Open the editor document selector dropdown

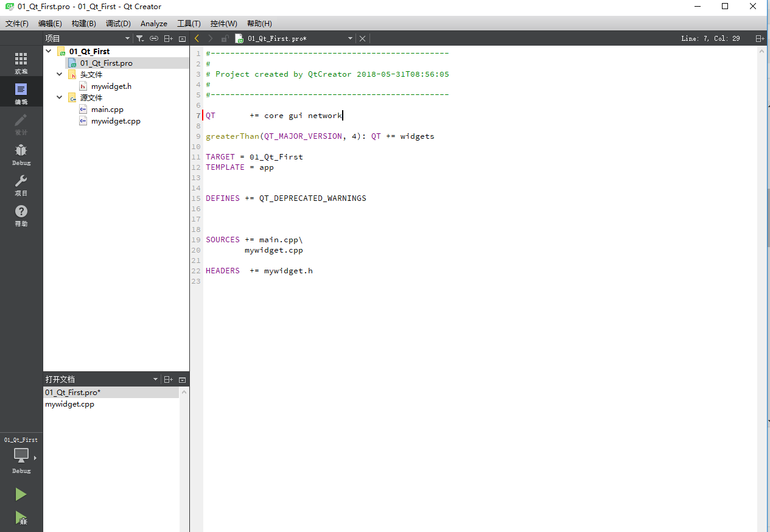point(350,38)
